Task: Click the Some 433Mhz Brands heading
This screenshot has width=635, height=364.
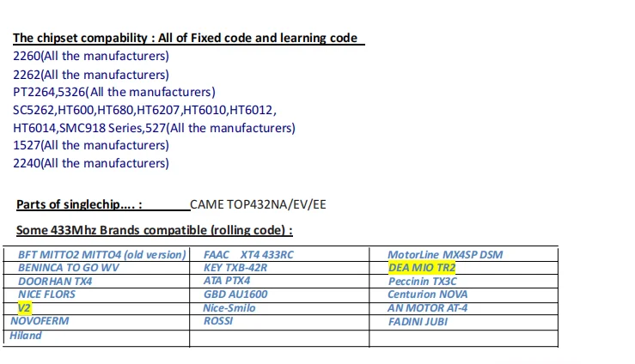Action: (155, 230)
